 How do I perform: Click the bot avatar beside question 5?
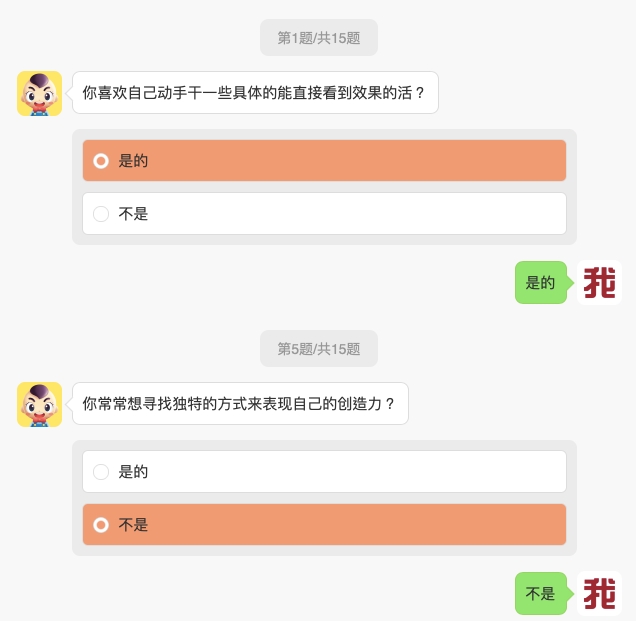pos(39,404)
